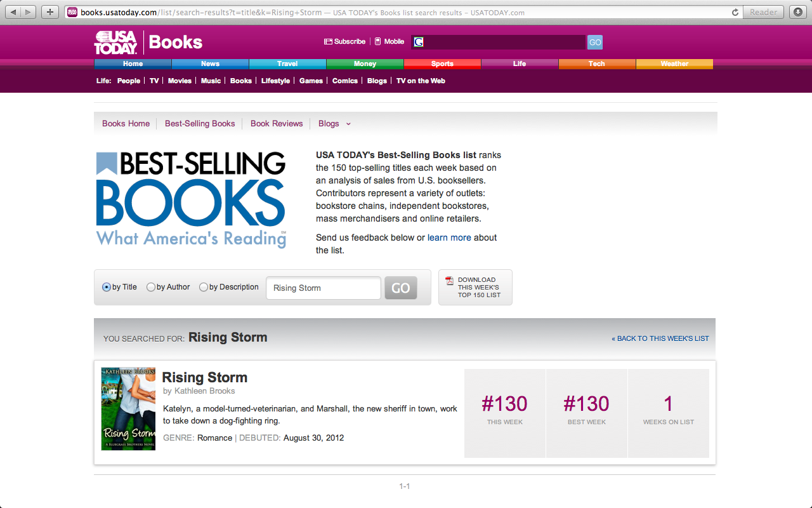Select the by Description radio button
The width and height of the screenshot is (812, 508).
point(204,287)
